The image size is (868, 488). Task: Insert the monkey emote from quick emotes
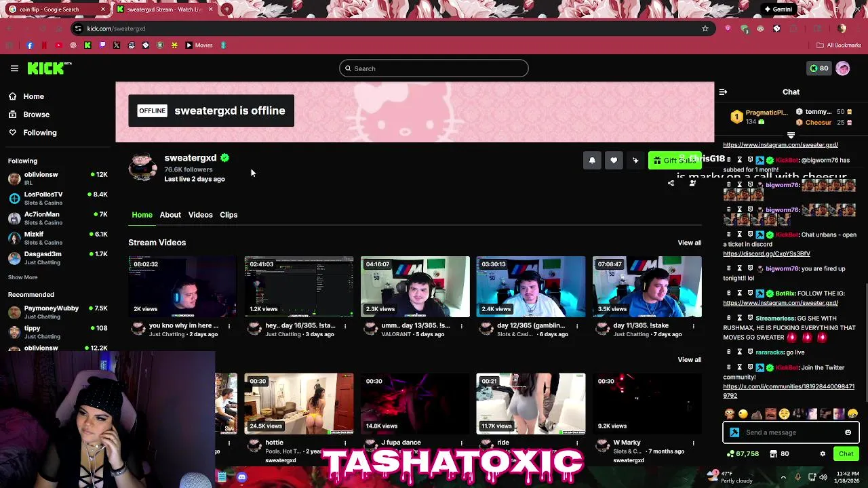pyautogui.click(x=729, y=414)
